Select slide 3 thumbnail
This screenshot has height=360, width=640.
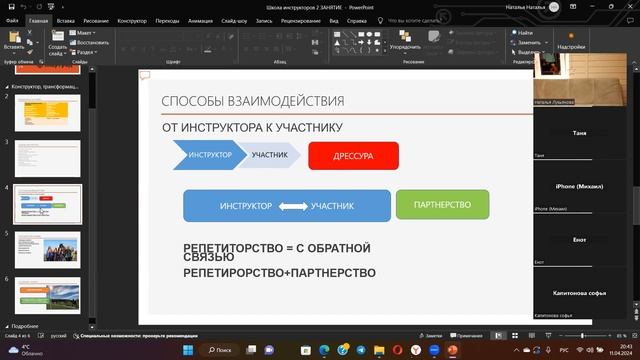(x=48, y=158)
